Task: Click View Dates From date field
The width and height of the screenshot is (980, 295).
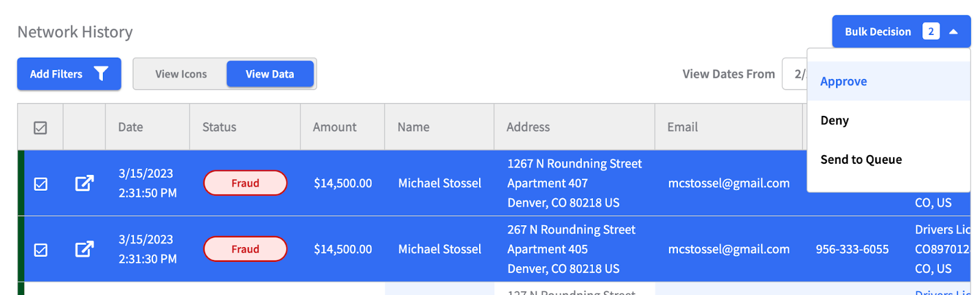Action: pos(795,74)
